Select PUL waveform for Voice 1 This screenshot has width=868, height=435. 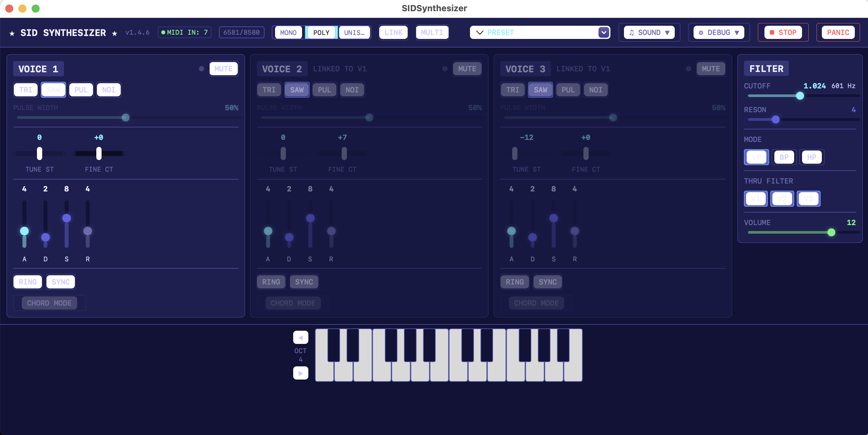81,90
